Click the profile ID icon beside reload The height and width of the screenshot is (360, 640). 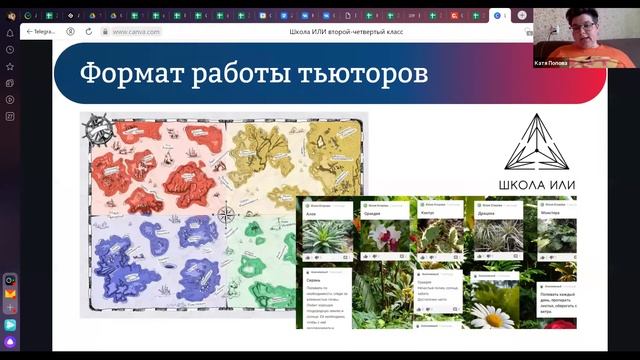pyautogui.click(x=71, y=31)
